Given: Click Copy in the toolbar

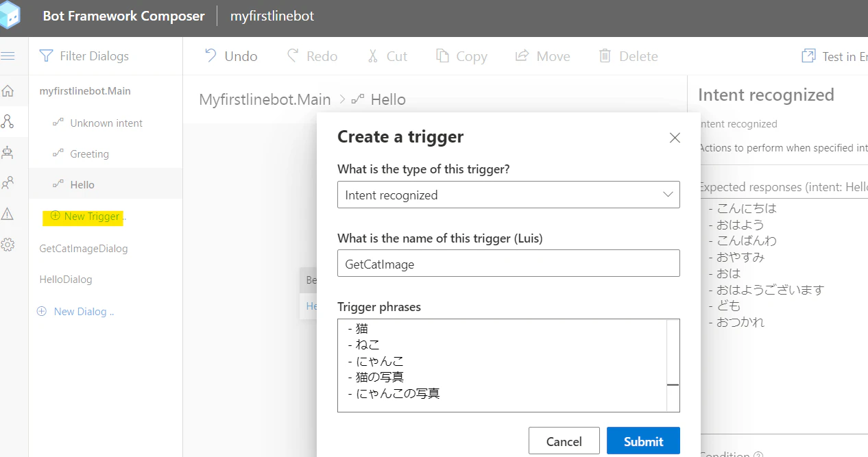Looking at the screenshot, I should pyautogui.click(x=461, y=56).
